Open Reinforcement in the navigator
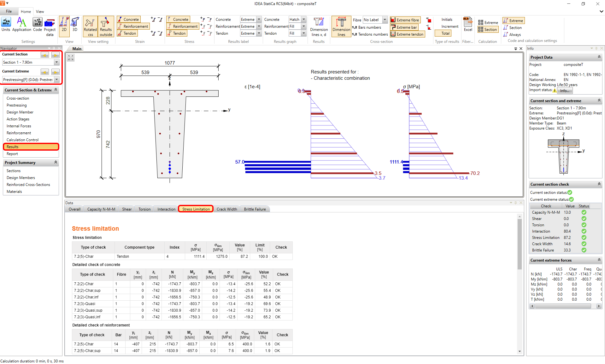 click(19, 133)
